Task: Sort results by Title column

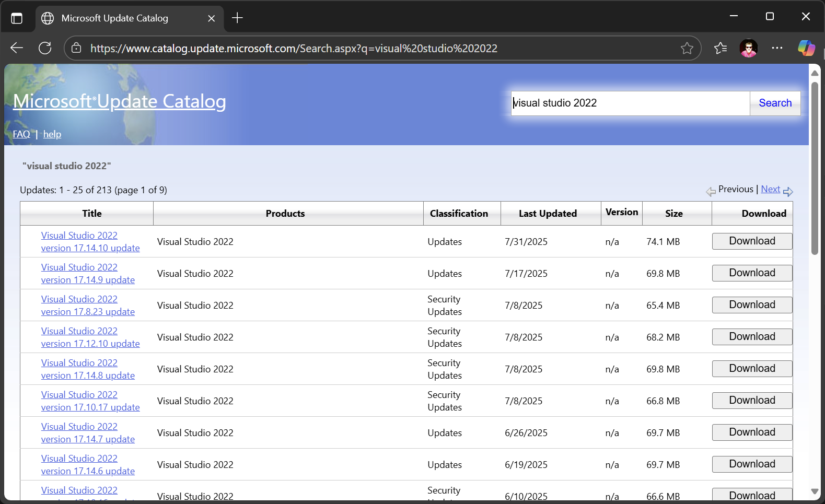Action: pos(92,213)
